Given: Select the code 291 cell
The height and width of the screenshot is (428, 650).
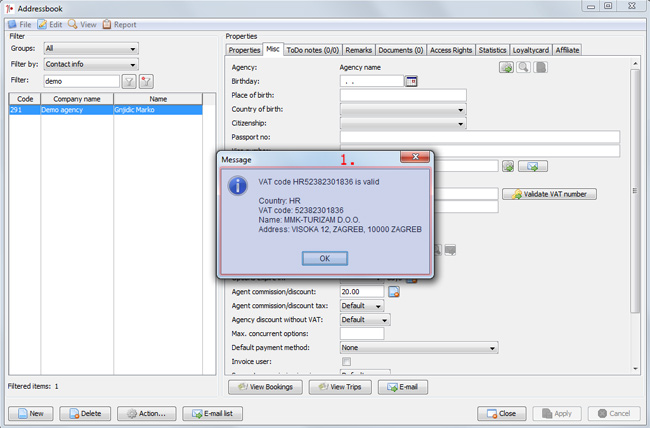Looking at the screenshot, I should click(x=25, y=110).
